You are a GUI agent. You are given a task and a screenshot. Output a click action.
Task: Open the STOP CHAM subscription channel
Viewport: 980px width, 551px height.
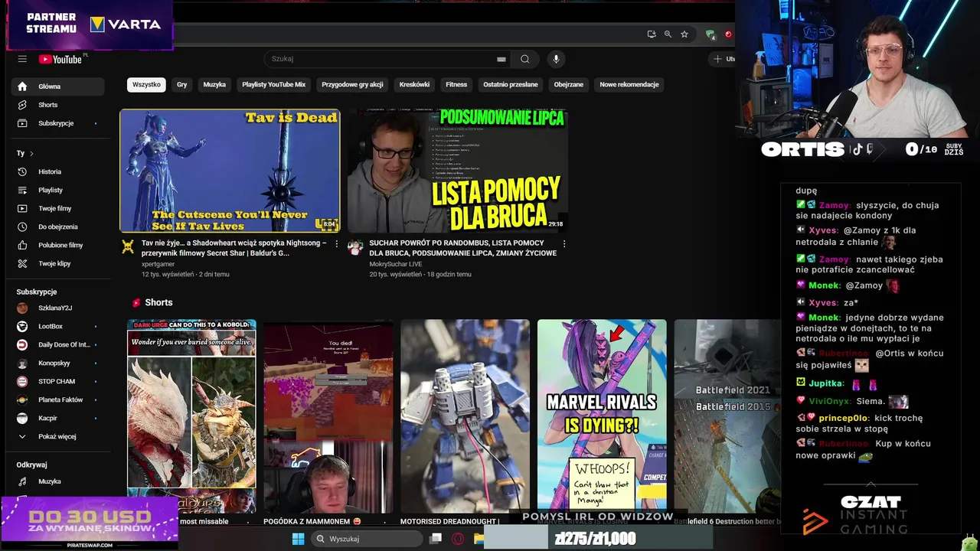coord(57,381)
